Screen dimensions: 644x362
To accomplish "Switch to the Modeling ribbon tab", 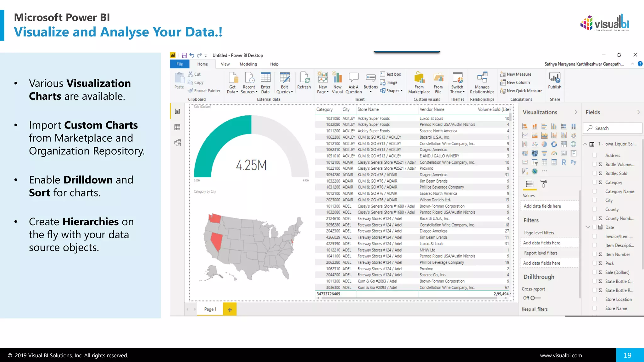I will coord(248,64).
